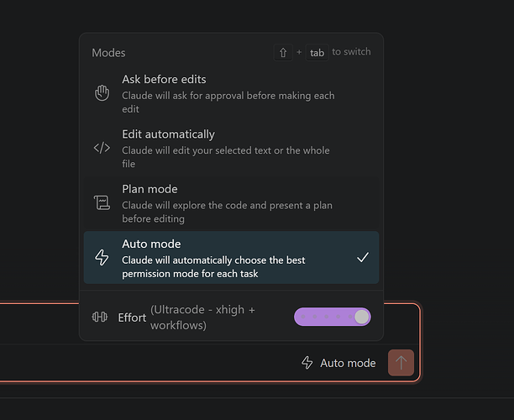Click the tab key shortcut badge
The width and height of the screenshot is (514, 420).
pos(317,52)
